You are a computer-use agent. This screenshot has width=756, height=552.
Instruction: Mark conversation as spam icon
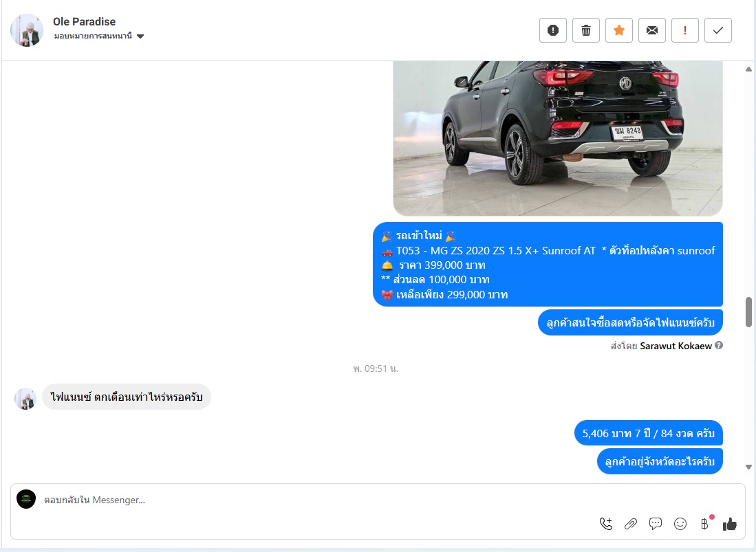pyautogui.click(x=553, y=30)
